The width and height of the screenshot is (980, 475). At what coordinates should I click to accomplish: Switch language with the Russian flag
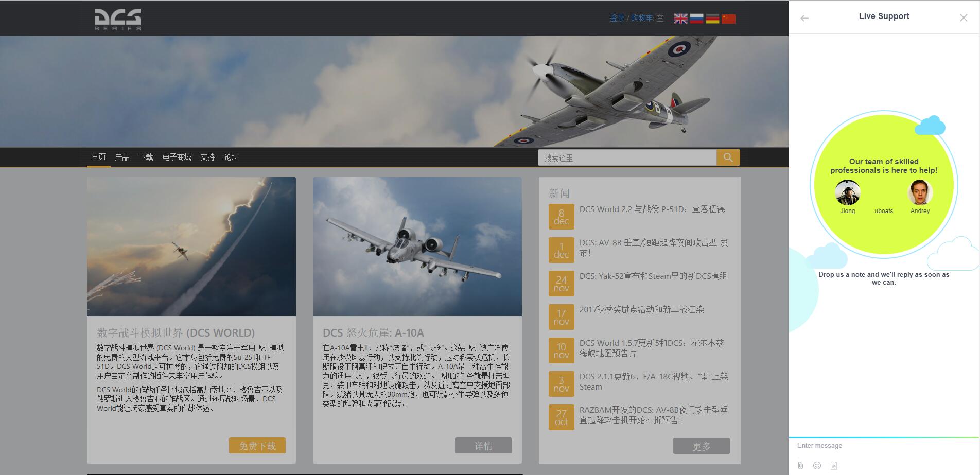(696, 19)
